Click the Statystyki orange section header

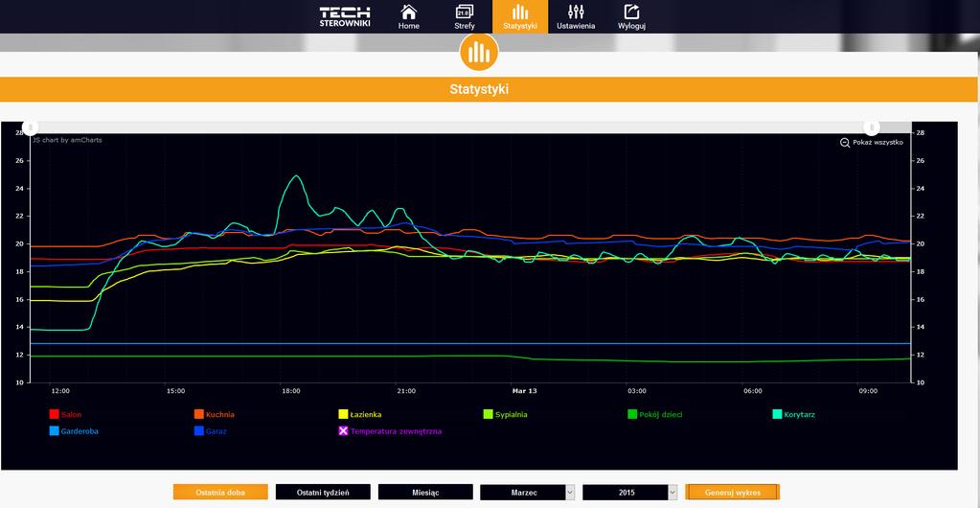[x=489, y=89]
